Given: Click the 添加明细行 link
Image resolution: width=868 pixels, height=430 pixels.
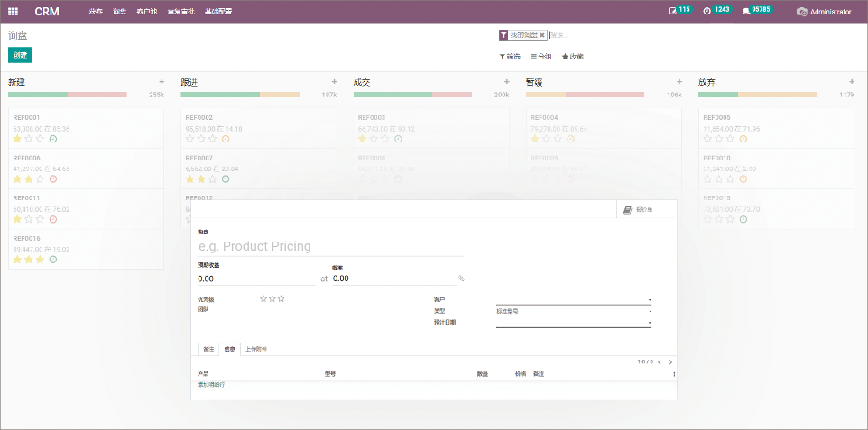Looking at the screenshot, I should pyautogui.click(x=211, y=385).
